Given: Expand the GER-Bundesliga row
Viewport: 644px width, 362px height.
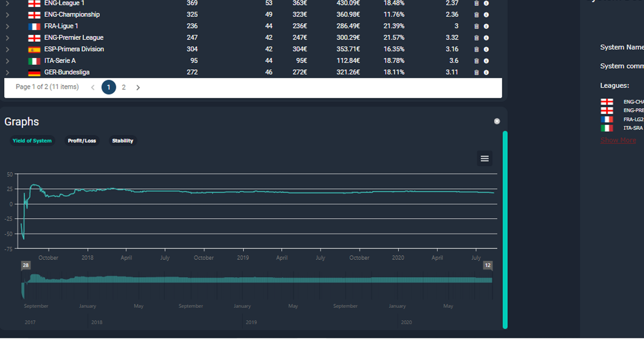Looking at the screenshot, I should (7, 72).
